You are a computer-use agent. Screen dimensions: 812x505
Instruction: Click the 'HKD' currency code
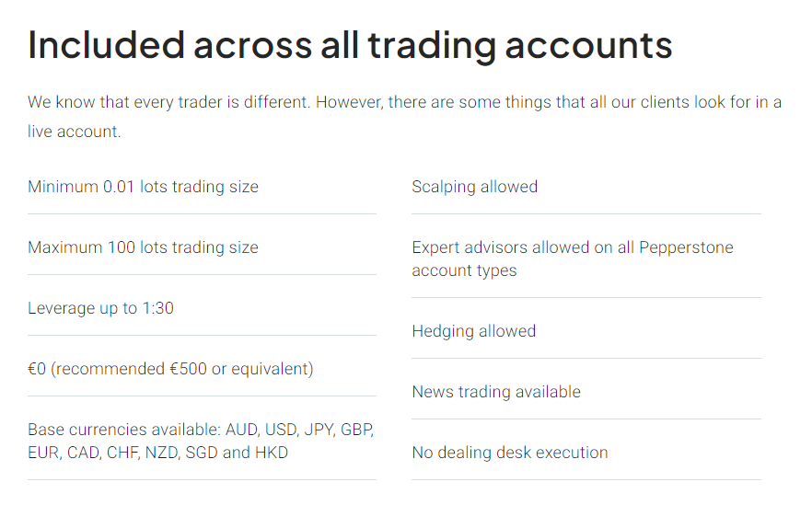[271, 453]
